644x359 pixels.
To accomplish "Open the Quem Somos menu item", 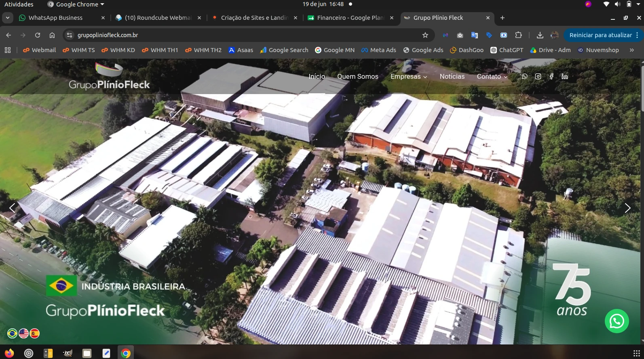I will [358, 76].
